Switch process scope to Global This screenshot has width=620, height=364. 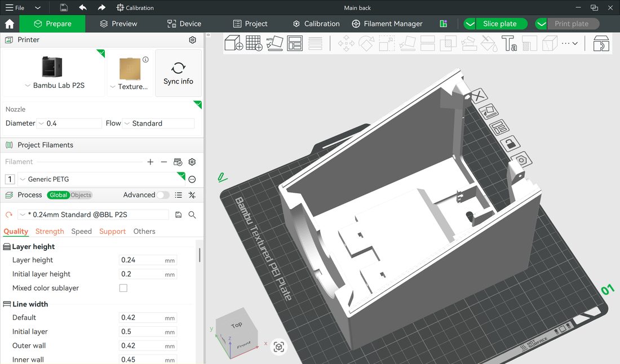pyautogui.click(x=58, y=195)
